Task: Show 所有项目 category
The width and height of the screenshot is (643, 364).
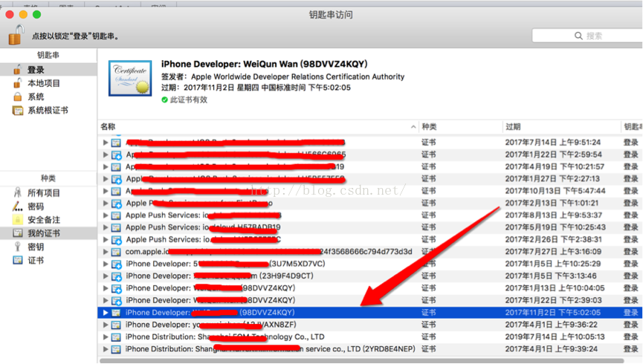Action: tap(48, 192)
